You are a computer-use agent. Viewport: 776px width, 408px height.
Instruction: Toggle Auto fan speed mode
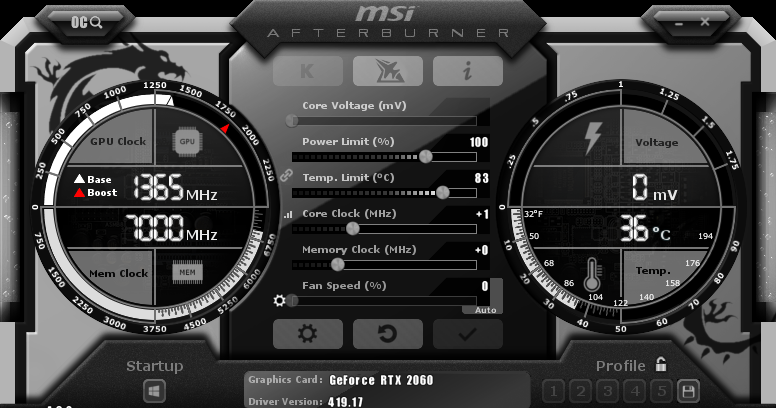[x=485, y=310]
